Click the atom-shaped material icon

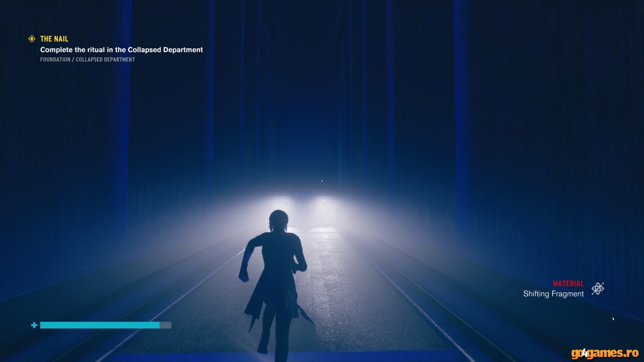point(598,289)
